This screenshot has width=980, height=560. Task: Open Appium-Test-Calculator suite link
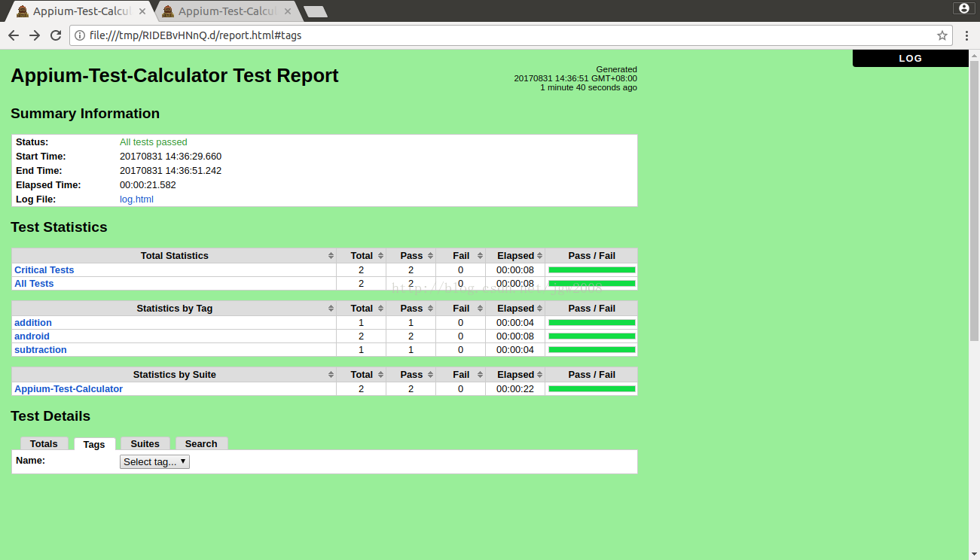point(69,389)
